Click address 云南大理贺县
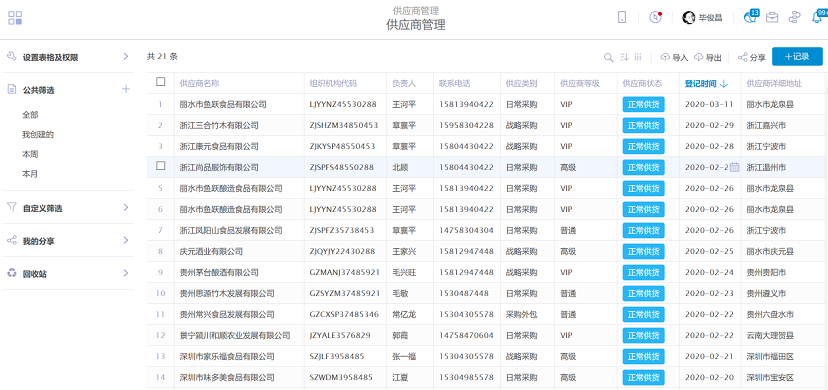Image resolution: width=828 pixels, height=390 pixels. 770,336
